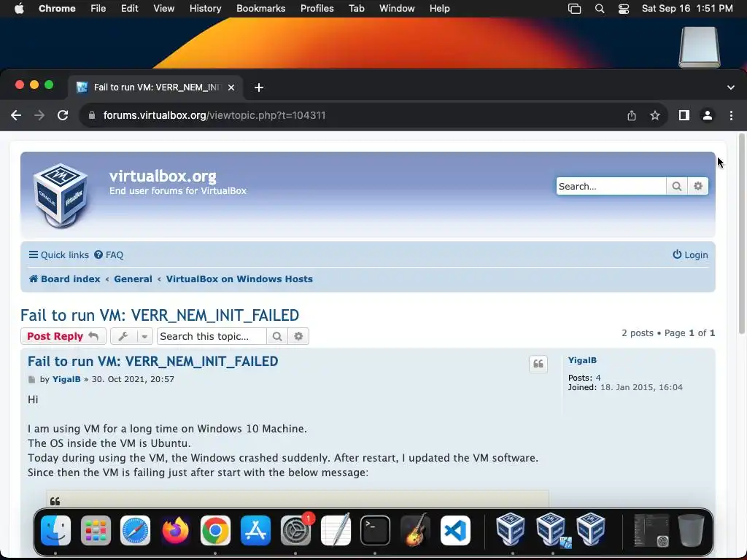Screen dimensions: 747x560
Task: Open the History menu
Action: click(205, 9)
